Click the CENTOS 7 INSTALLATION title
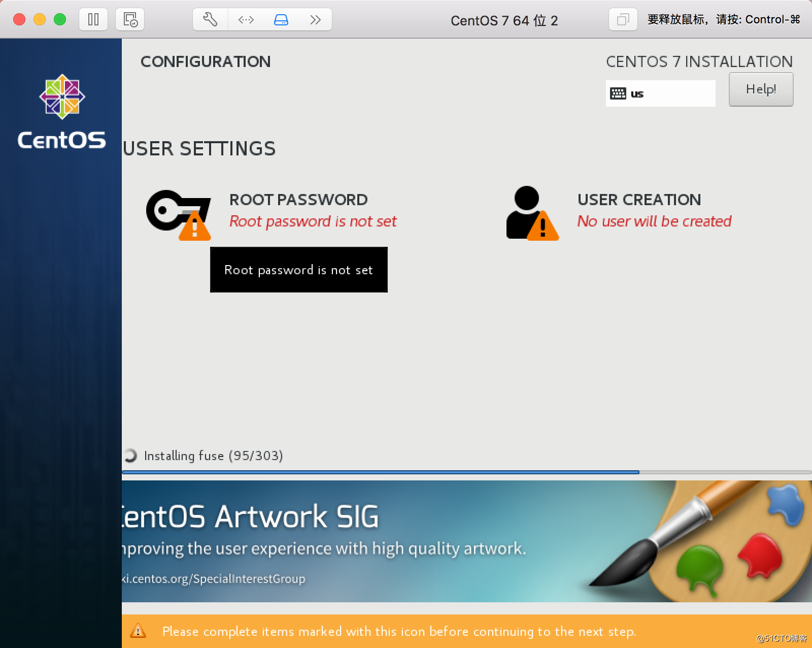This screenshot has height=648, width=812. [x=699, y=61]
